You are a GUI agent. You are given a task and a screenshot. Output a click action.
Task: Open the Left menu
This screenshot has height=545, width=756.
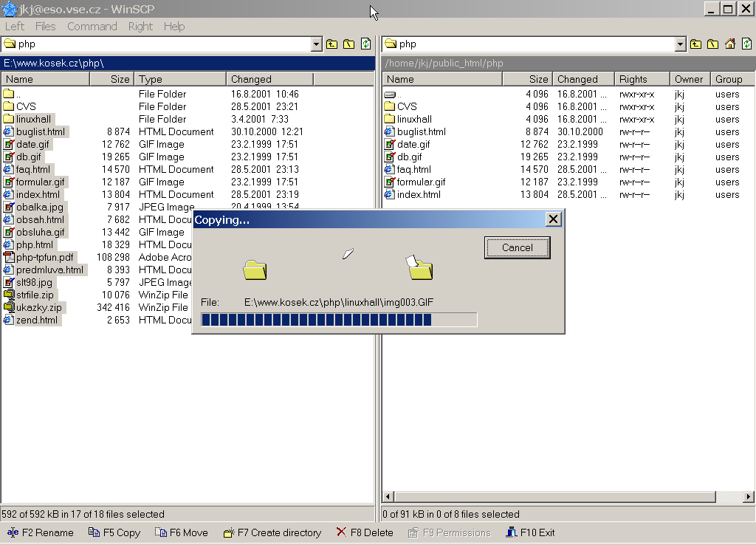tap(15, 27)
